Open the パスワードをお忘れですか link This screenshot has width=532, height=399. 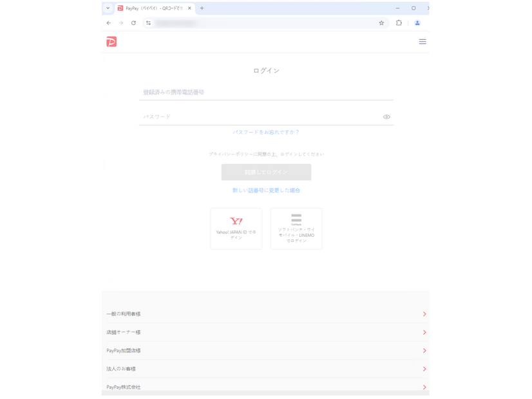point(266,132)
